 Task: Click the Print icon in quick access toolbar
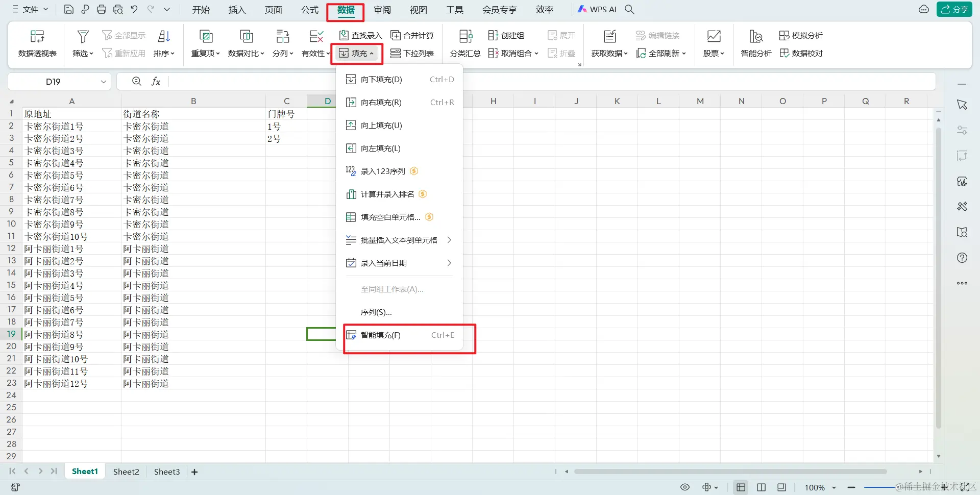102,9
